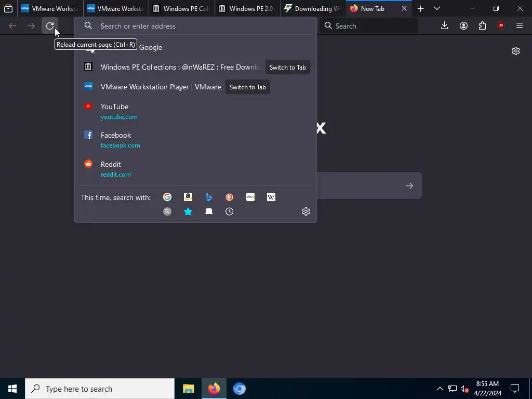This screenshot has width=532, height=399.
Task: Search with Bing this time
Action: (209, 197)
